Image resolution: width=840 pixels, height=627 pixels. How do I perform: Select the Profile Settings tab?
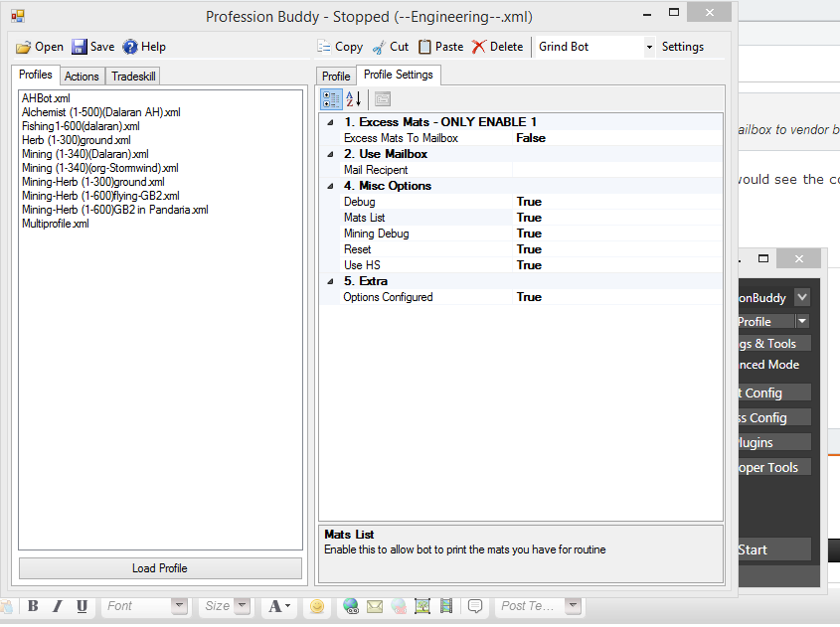tap(398, 75)
